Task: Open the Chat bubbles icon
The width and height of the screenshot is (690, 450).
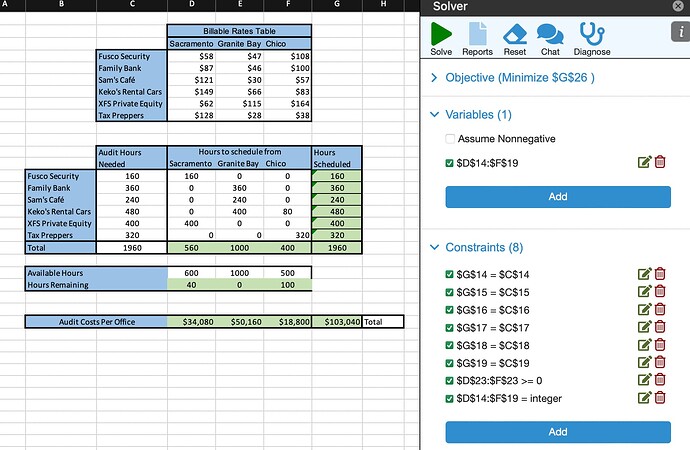Action: coord(550,39)
